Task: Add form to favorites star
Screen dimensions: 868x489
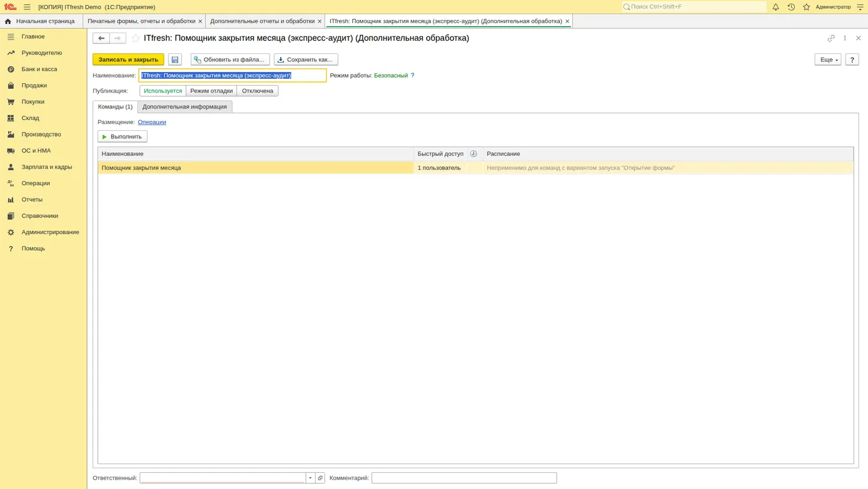Action: [135, 38]
